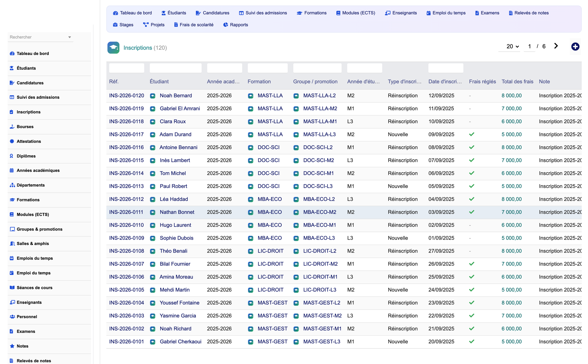
Task: Open Tableau de bord in top navigation
Action: click(132, 13)
